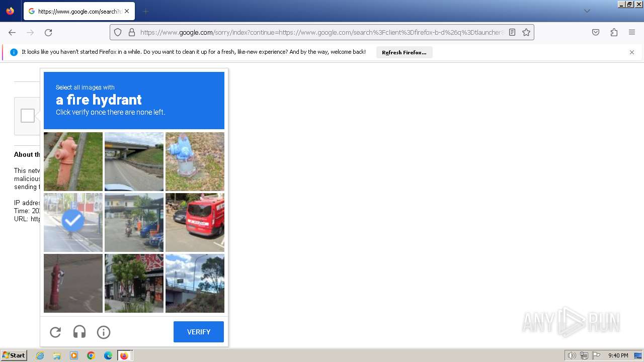
Task: Click the info icon in notification bar
Action: tap(14, 52)
